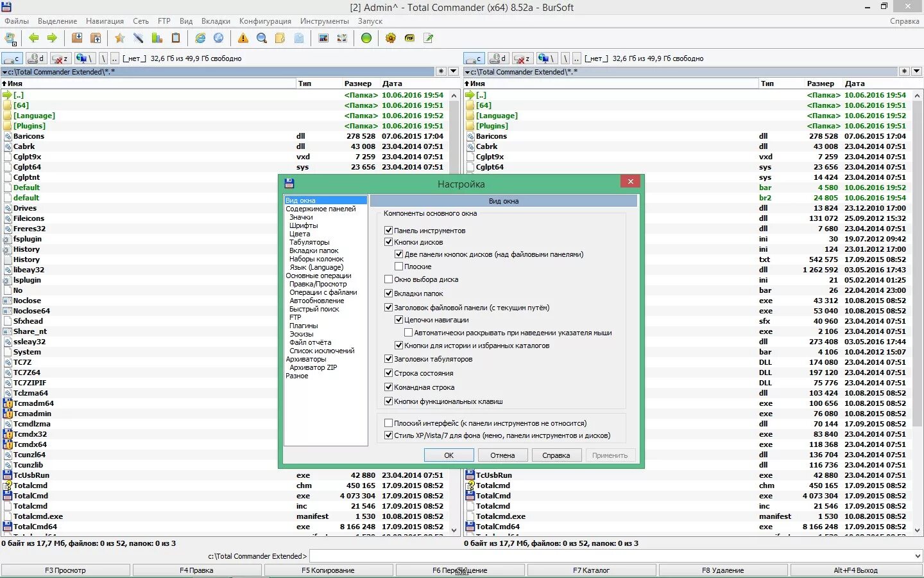
Task: Toggle Кнопки функциональных клавиш checkbox
Action: (x=388, y=401)
